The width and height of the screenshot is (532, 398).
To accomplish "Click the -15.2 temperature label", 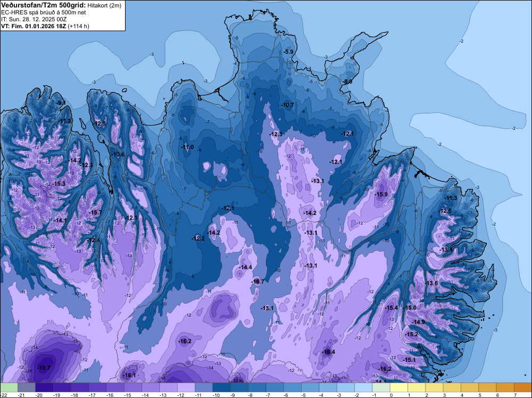I will click(412, 335).
